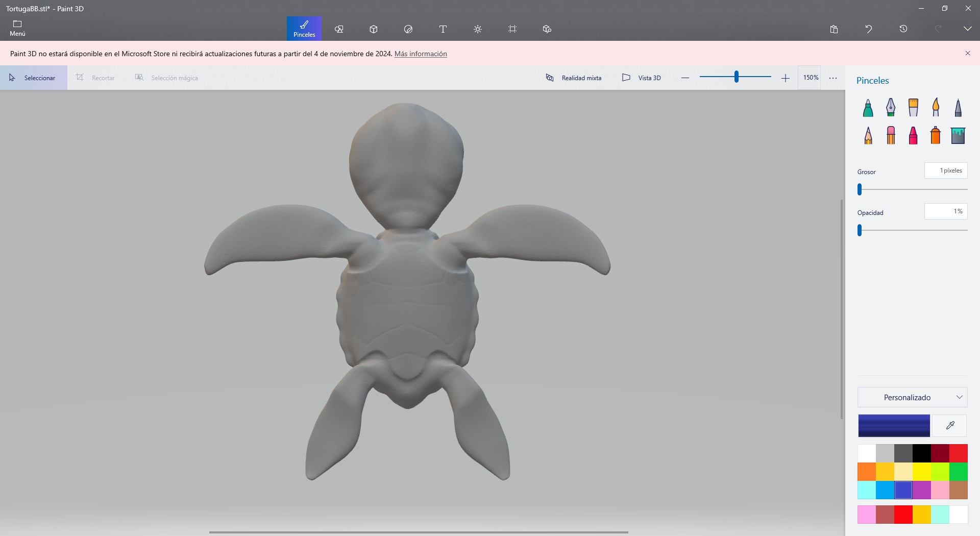The height and width of the screenshot is (536, 980).
Task: Open the three-dots more options menu
Action: coord(833,78)
